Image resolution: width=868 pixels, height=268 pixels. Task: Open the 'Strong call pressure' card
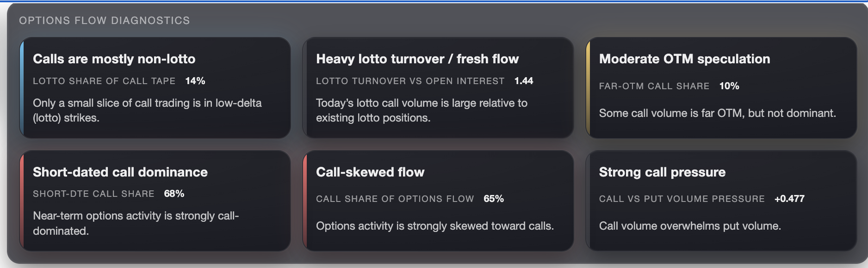click(719, 201)
